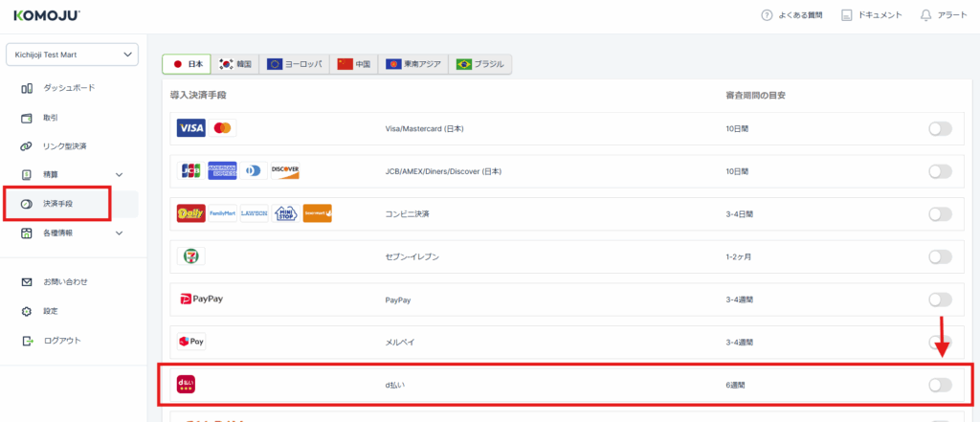The width and height of the screenshot is (980, 422).
Task: Open the よくある質問 FAQ link
Action: (793, 15)
